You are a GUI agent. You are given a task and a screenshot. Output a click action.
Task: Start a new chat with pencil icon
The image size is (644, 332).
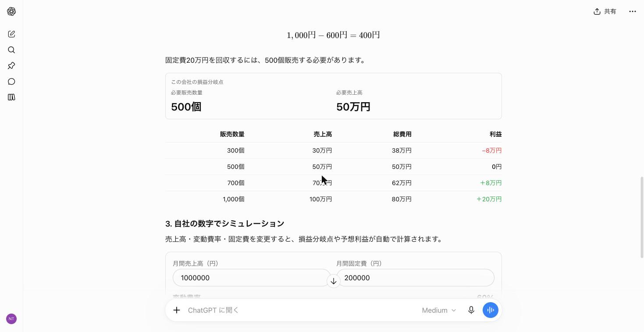[11, 34]
